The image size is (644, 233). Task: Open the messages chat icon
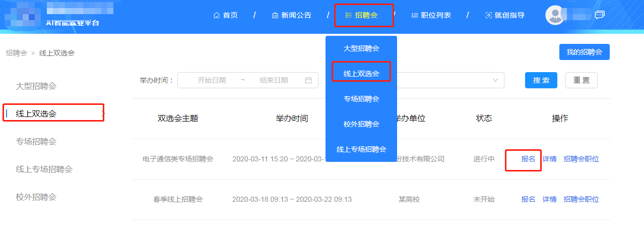599,15
